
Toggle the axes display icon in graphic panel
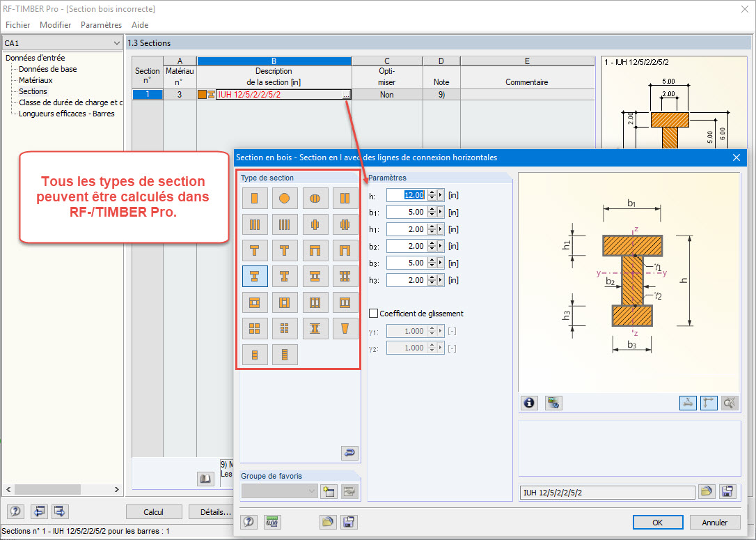(x=707, y=403)
